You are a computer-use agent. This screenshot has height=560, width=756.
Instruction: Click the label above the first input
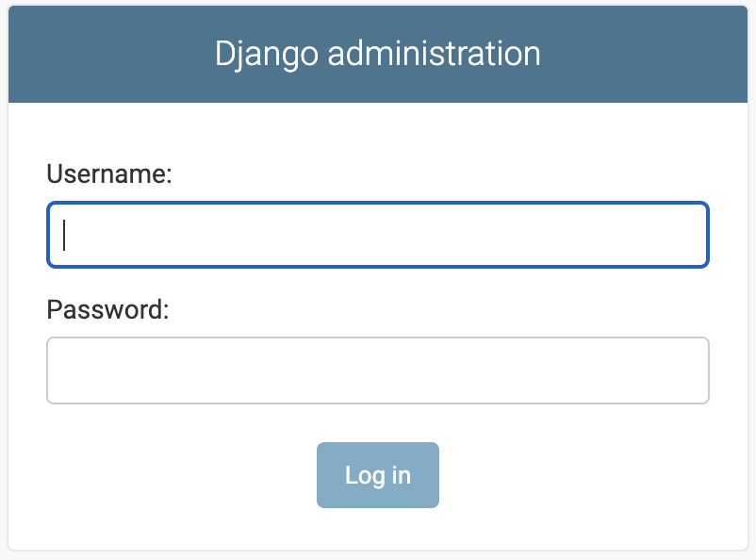coord(109,173)
